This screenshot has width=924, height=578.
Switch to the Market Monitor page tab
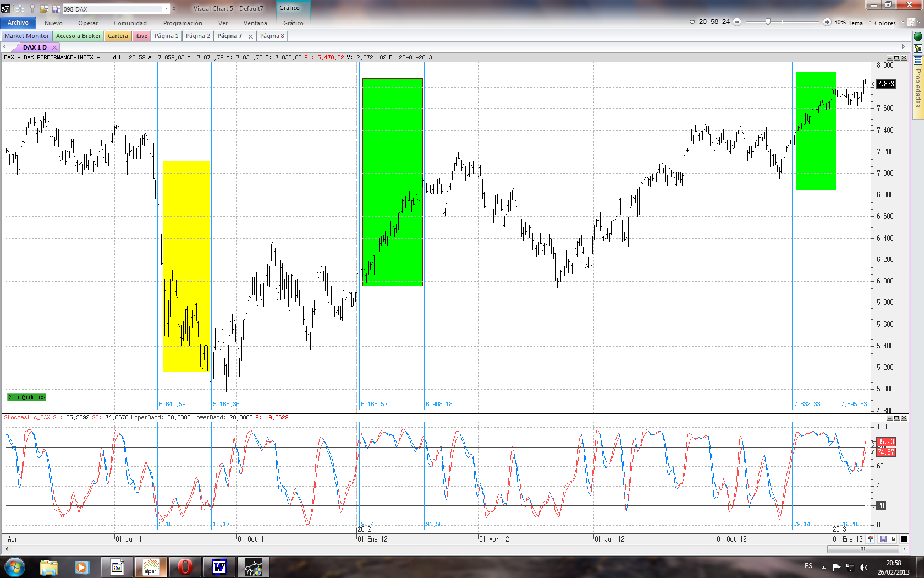click(26, 36)
